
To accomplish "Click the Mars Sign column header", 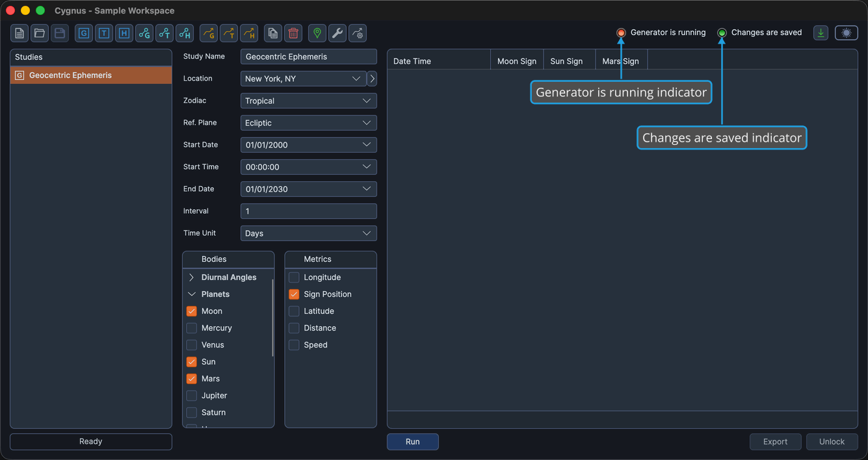I will pyautogui.click(x=621, y=61).
